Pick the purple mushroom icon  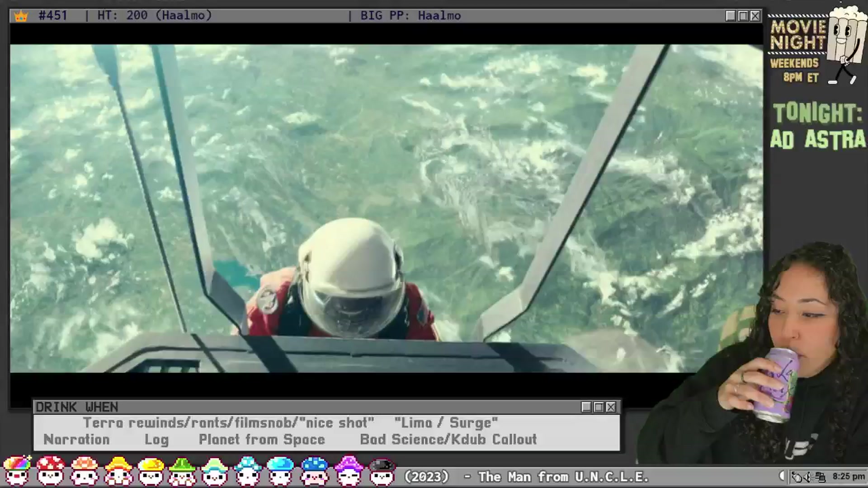pos(348,470)
